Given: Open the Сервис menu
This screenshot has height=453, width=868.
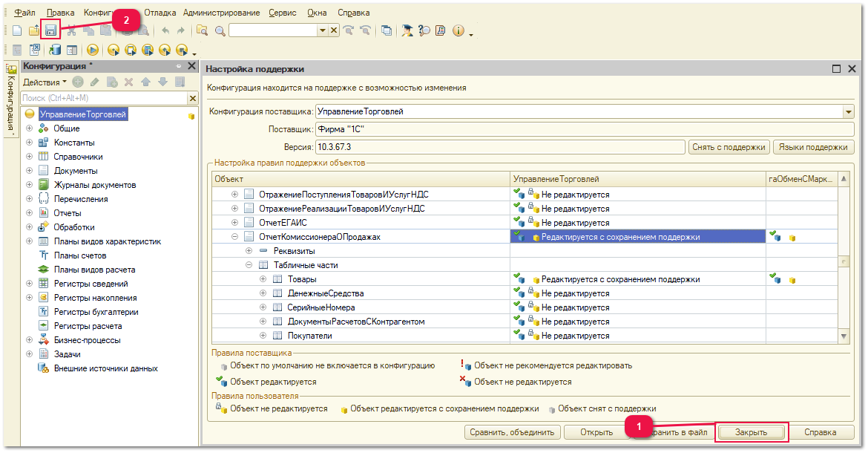Looking at the screenshot, I should [x=283, y=12].
